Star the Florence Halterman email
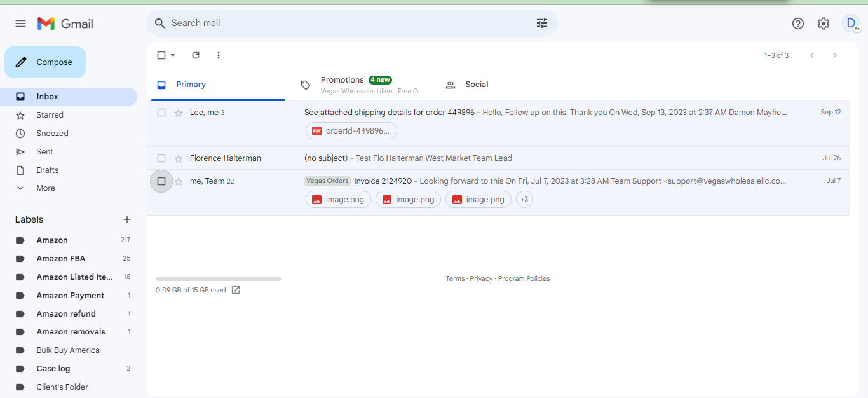Viewport: 868px width, 398px height. (179, 158)
